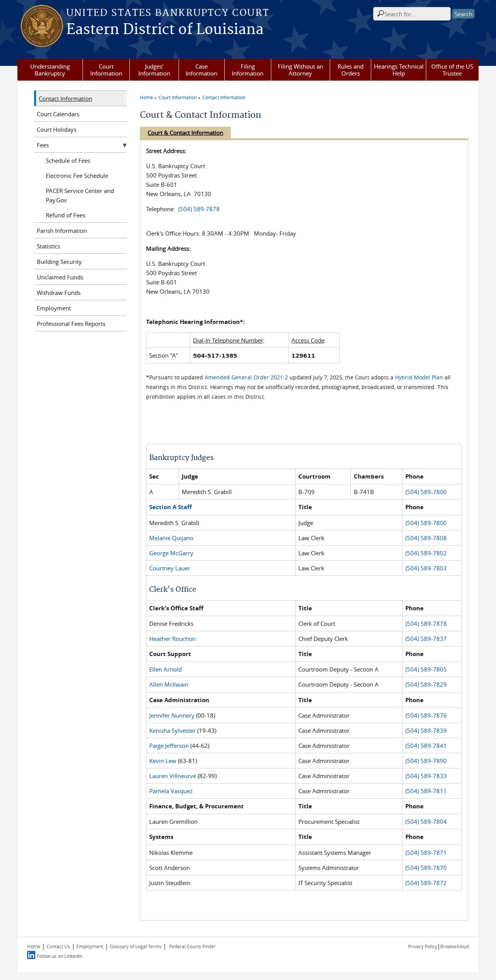Type in the Search for field
This screenshot has width=496, height=980.
412,14
